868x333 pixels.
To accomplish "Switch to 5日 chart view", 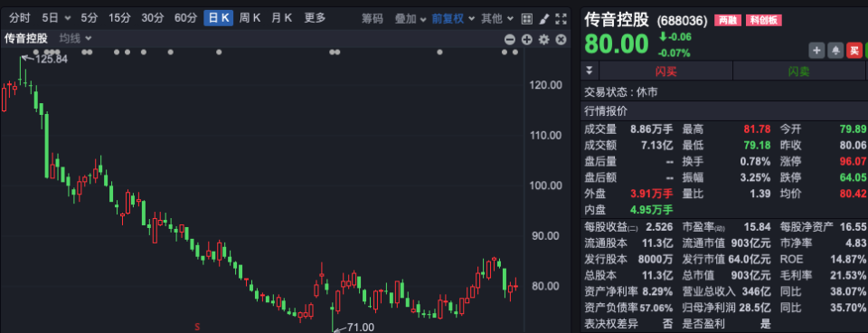I will pyautogui.click(x=50, y=18).
